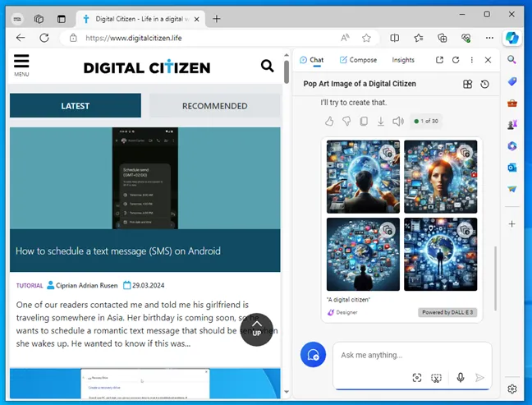The image size is (532, 405).
Task: Click the '1 of 30' response counter
Action: pos(426,122)
